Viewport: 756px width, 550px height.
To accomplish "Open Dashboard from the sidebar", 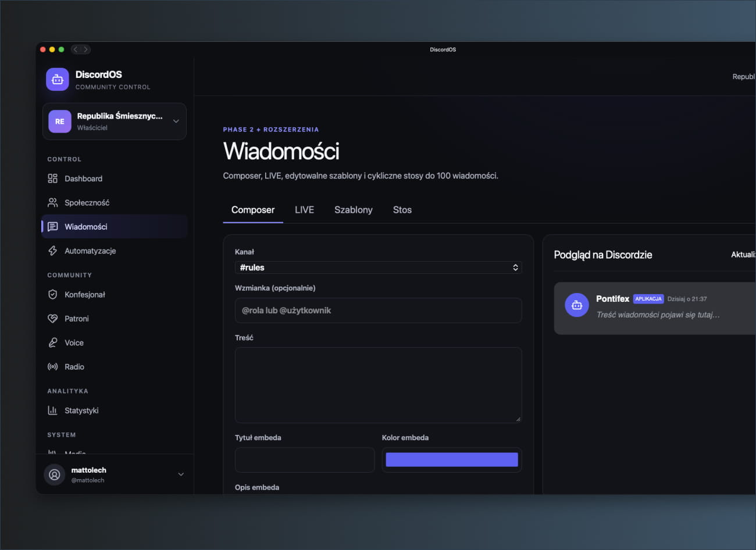I will pos(115,178).
